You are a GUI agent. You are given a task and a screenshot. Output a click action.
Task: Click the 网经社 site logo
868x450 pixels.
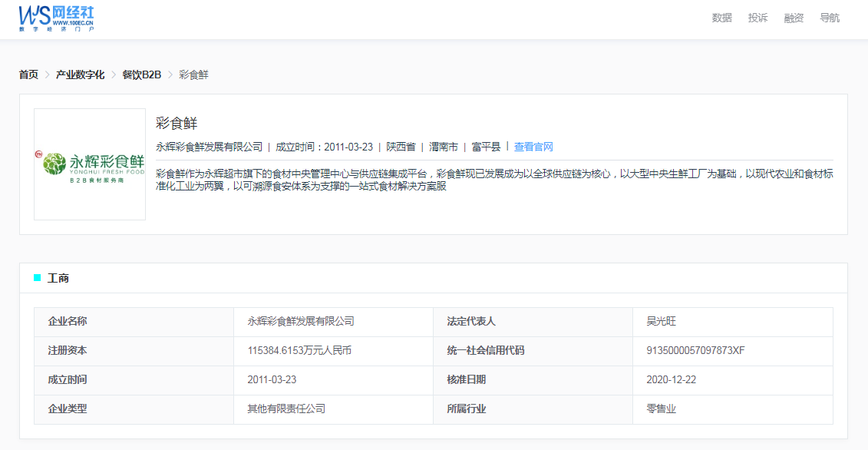[56, 18]
